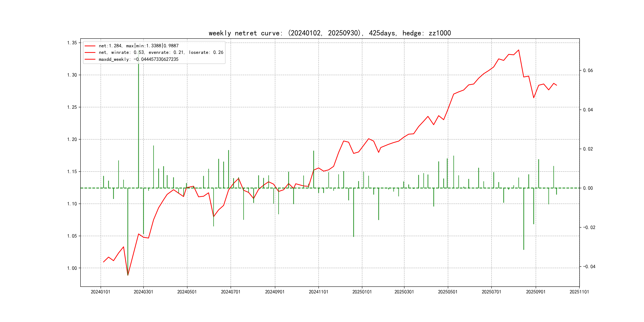Click x-axis date label 20250101
The width and height of the screenshot is (644, 322).
362,292
